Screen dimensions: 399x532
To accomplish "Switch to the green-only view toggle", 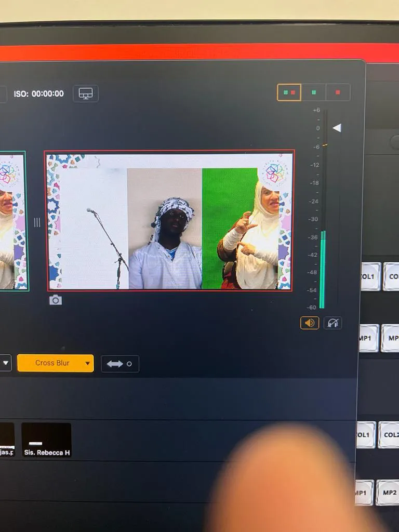I will [x=313, y=92].
